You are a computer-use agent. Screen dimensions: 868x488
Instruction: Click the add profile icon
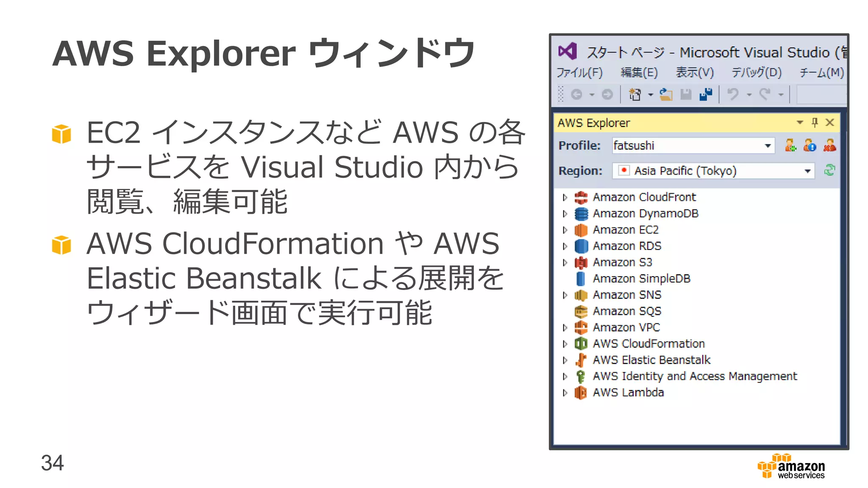point(790,145)
